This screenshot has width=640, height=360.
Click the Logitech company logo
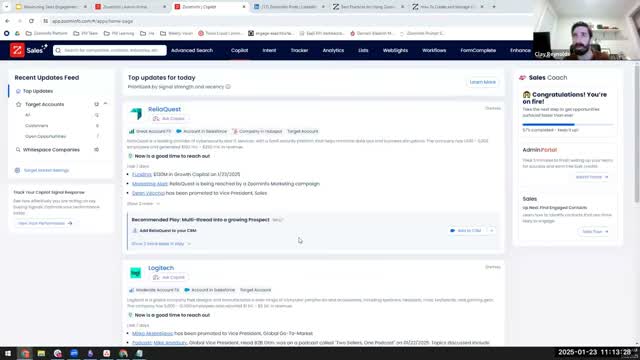[x=136, y=272]
